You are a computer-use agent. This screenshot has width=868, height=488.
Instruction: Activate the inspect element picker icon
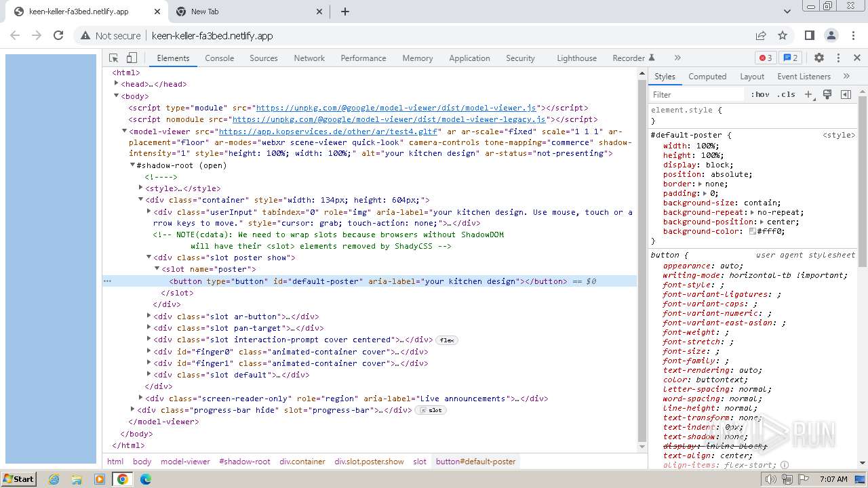coord(114,58)
